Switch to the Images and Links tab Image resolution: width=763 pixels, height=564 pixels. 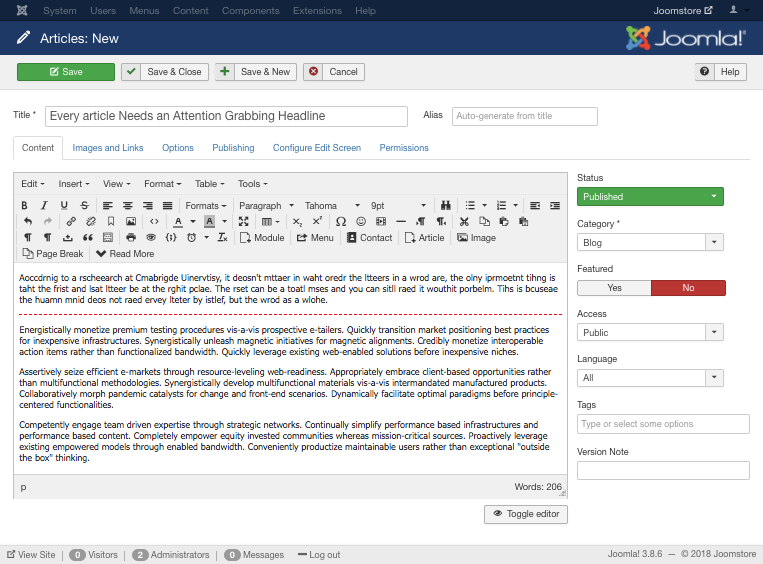[108, 148]
